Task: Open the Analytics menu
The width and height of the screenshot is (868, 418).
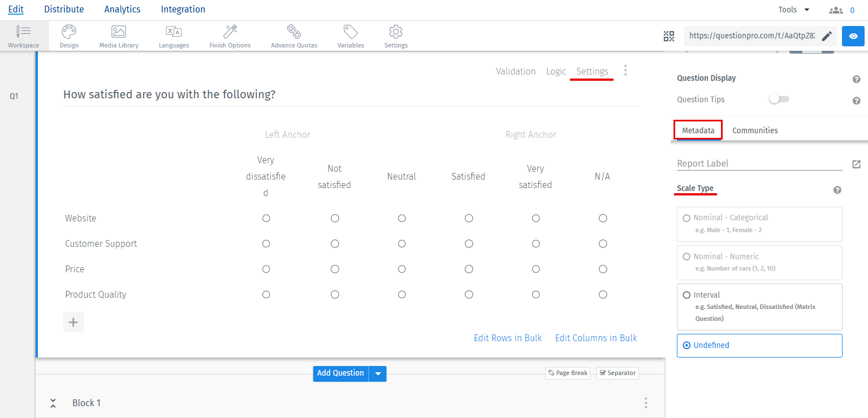Action: (122, 9)
